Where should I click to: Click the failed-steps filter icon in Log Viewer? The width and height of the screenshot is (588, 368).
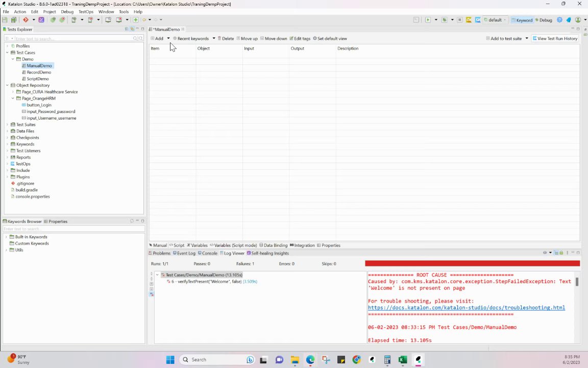(152, 294)
